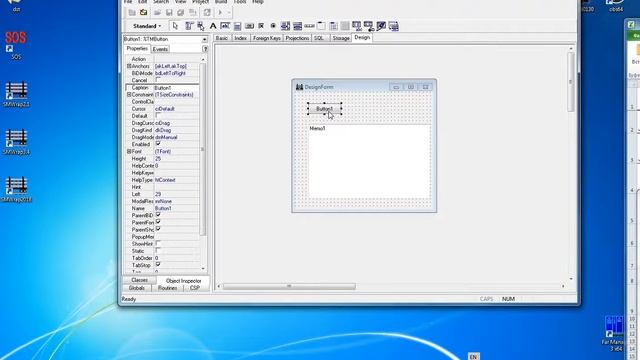Toggle the ParentBiDiMode property checkbox
The image size is (640, 360).
(x=158, y=215)
